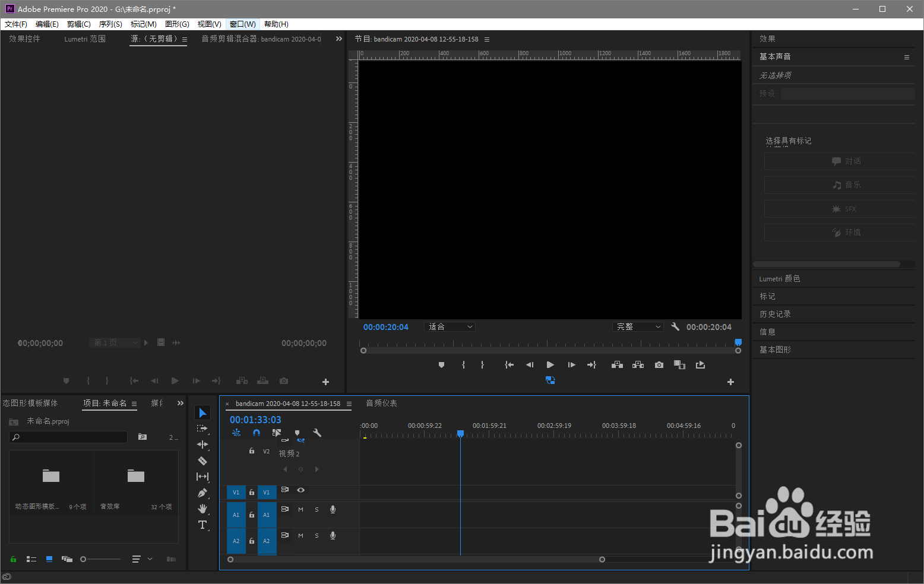Show hidden source panel tabs via double chevron
This screenshot has width=924, height=584.
(339, 39)
